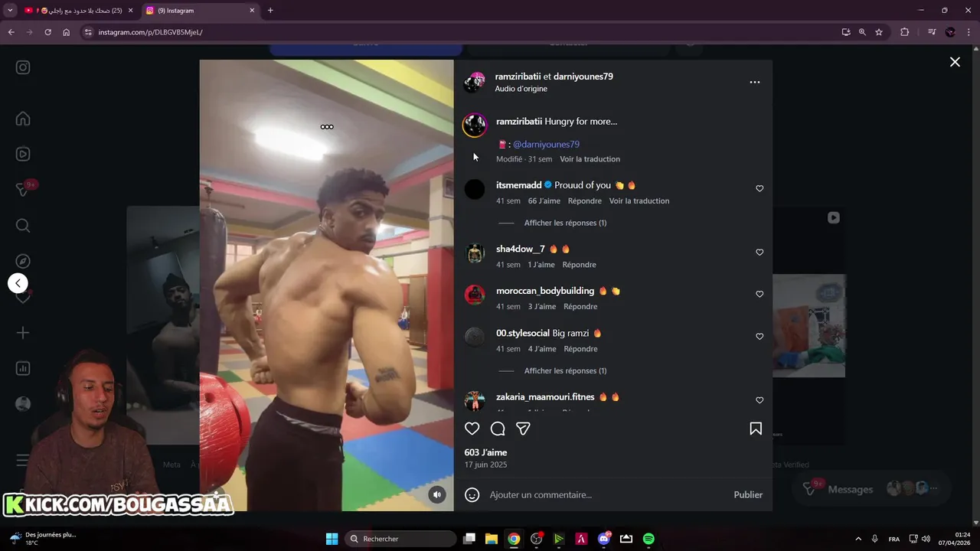Show '66 J'aime' on itsmemadd's comment

click(544, 201)
